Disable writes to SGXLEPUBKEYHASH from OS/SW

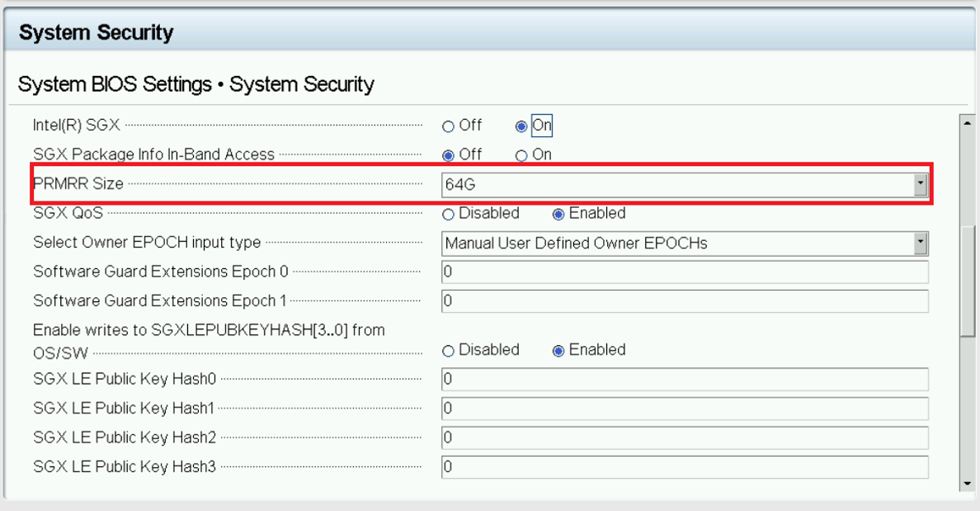coord(449,349)
